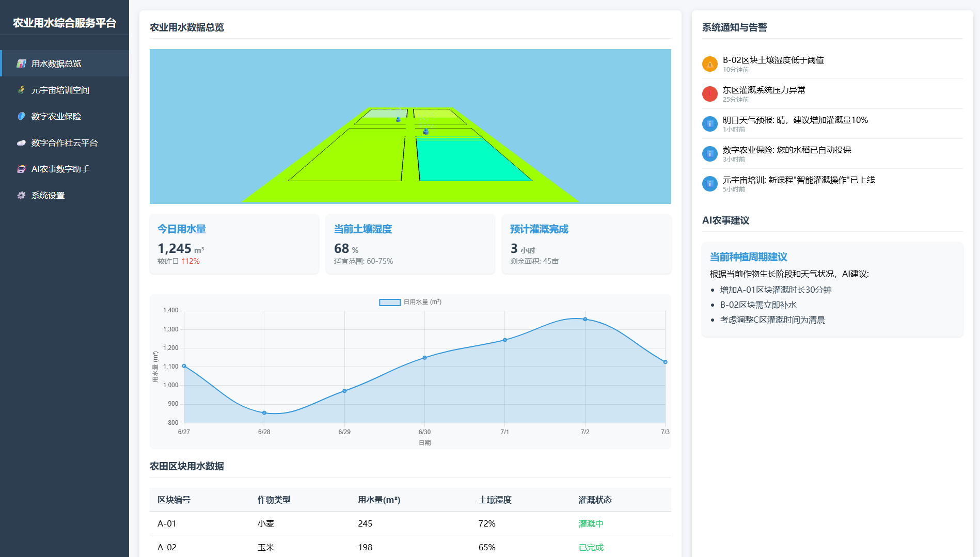Click the 当前土壤湿度 stat card
Screen dimensions: 980x557
tap(410, 244)
